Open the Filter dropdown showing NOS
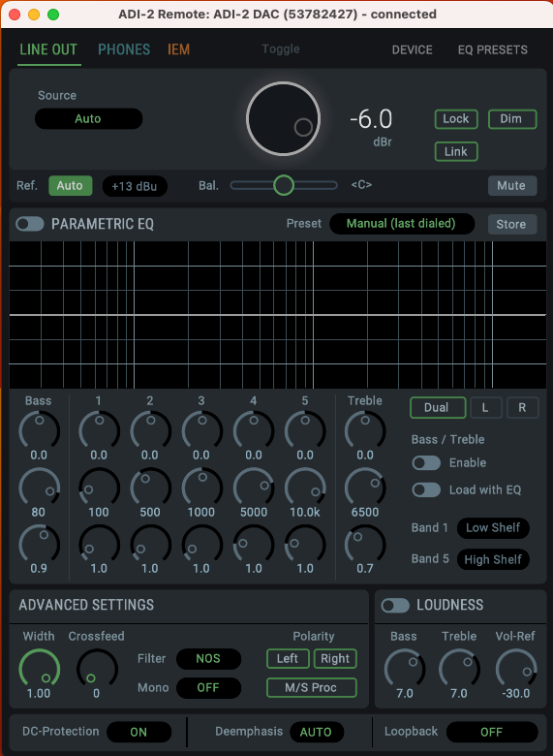553x756 pixels. click(208, 659)
